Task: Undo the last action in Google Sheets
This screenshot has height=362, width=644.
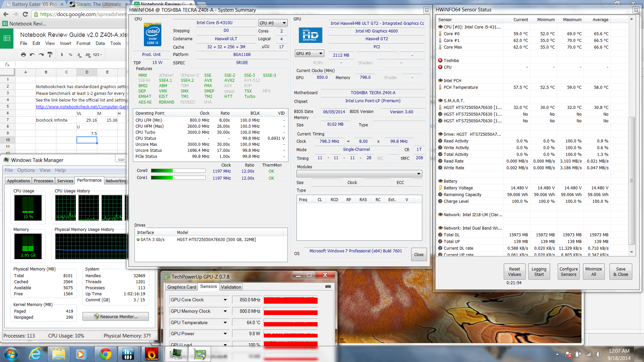Action: point(32,55)
